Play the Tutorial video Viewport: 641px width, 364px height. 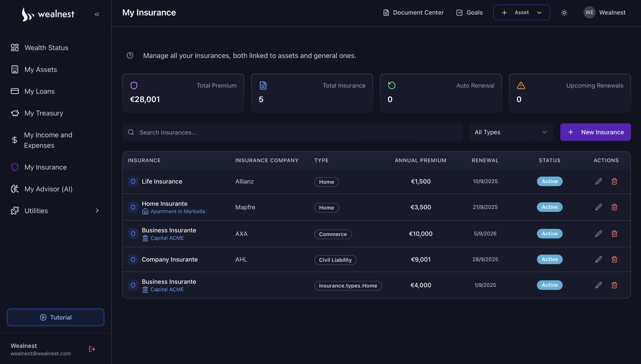point(56,317)
